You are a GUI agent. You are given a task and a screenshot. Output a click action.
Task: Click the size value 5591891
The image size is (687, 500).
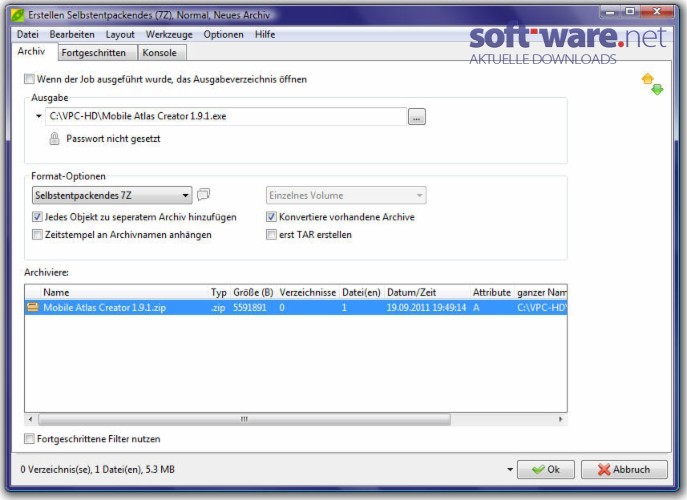pos(250,307)
